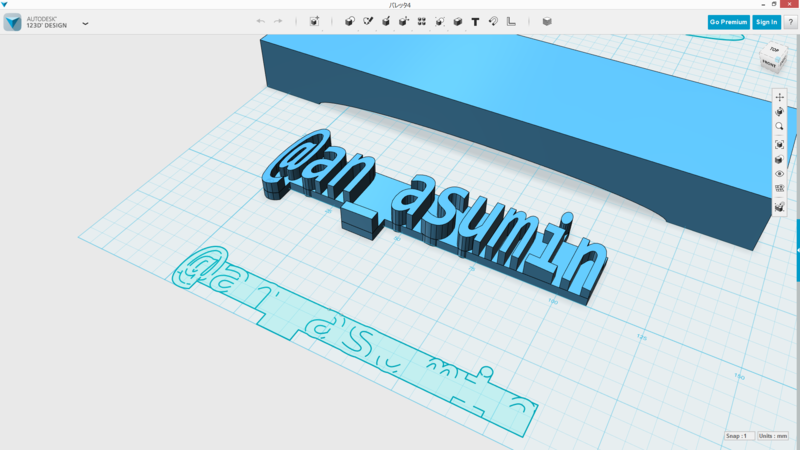Open the Primitives tool menu

pyautogui.click(x=349, y=21)
